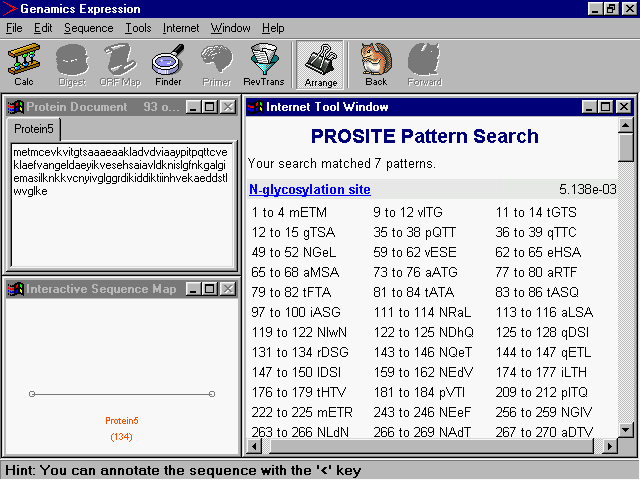640x480 pixels.
Task: Click the '11 to 14 tGTS' match
Action: pyautogui.click(x=536, y=212)
